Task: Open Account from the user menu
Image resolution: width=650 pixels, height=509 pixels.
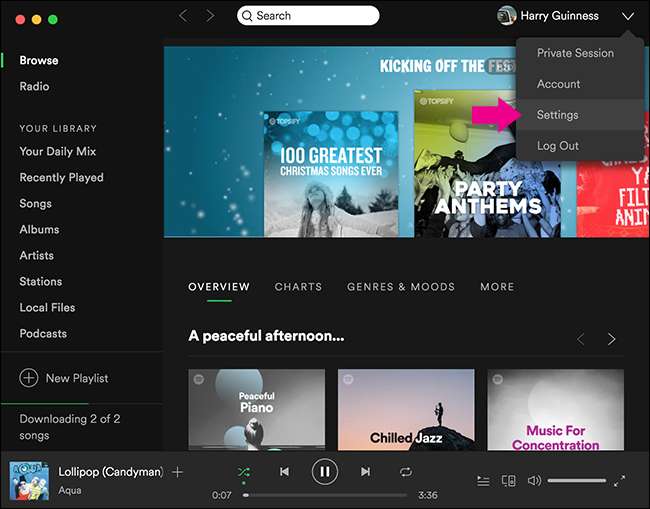Action: (558, 84)
